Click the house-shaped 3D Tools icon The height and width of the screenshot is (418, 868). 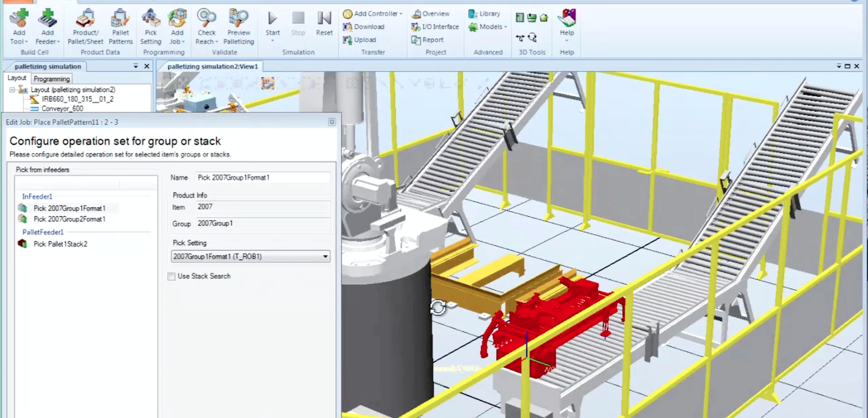544,18
